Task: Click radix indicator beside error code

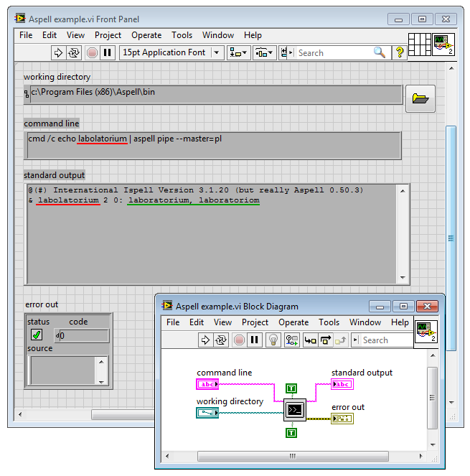Action: [x=57, y=336]
